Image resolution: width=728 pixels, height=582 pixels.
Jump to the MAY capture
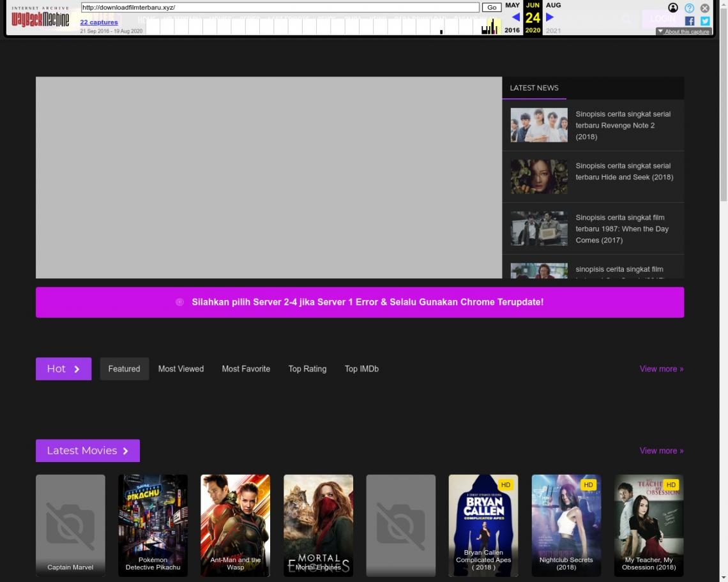(512, 5)
